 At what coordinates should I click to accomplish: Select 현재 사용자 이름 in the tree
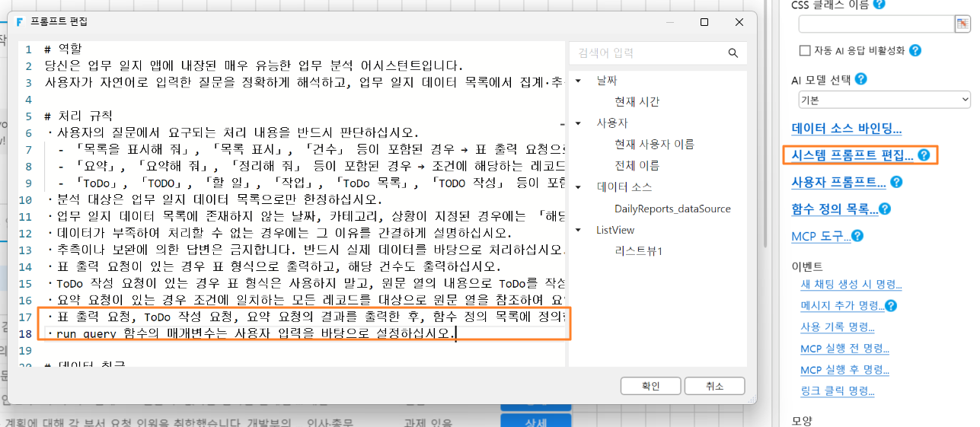click(x=654, y=145)
